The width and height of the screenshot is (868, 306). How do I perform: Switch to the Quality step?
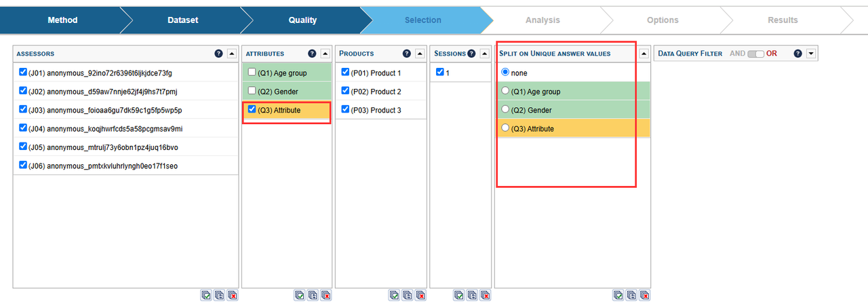pos(302,20)
